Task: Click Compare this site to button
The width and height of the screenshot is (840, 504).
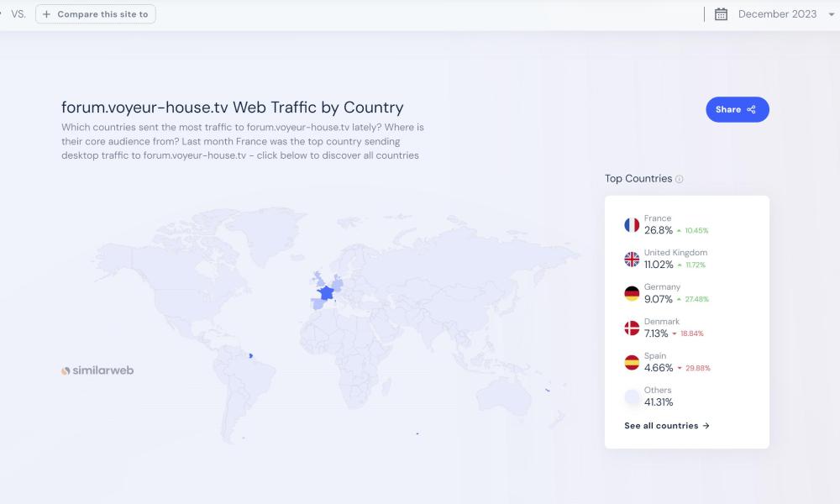Action: 95,14
